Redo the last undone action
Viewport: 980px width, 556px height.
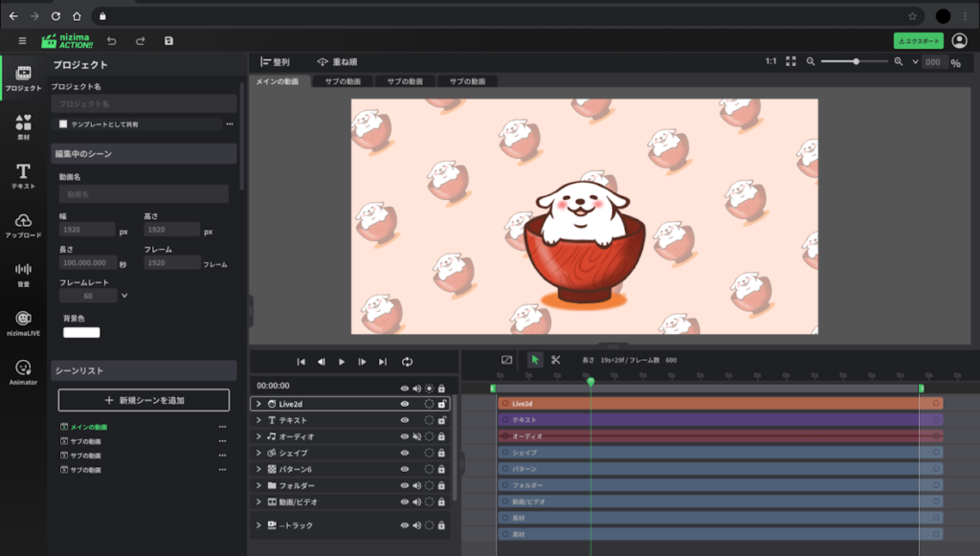[140, 41]
